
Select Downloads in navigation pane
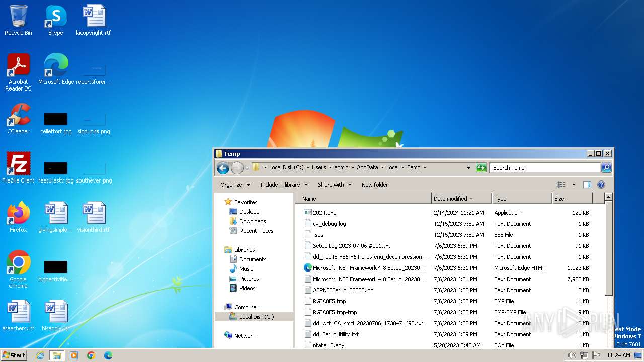pos(252,221)
